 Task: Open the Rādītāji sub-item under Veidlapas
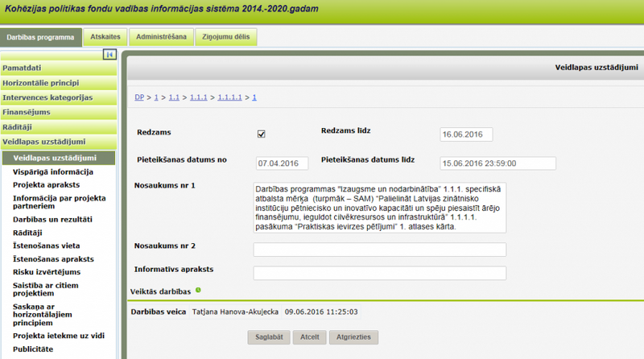(x=27, y=233)
